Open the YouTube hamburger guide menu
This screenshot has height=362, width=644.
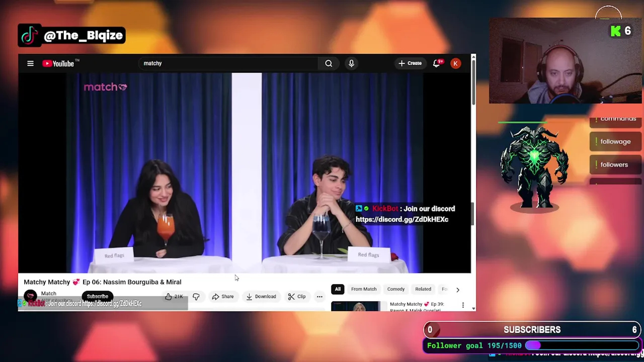point(30,63)
